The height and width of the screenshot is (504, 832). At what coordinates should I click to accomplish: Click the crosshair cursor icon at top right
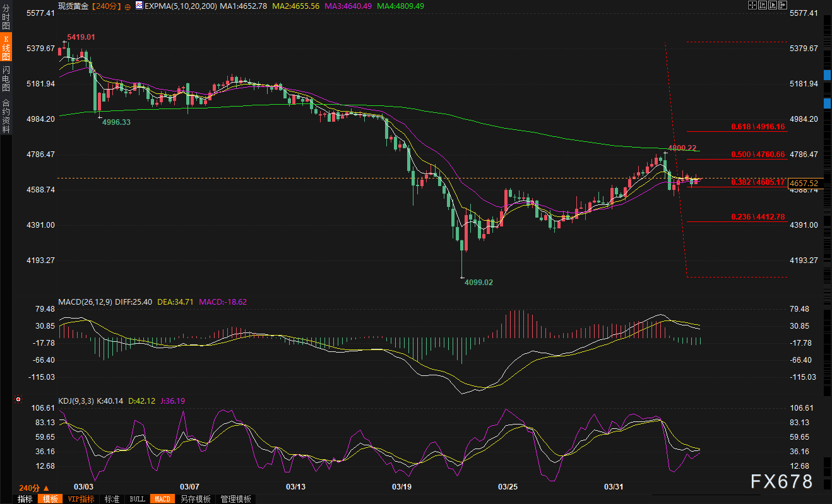[752, 6]
